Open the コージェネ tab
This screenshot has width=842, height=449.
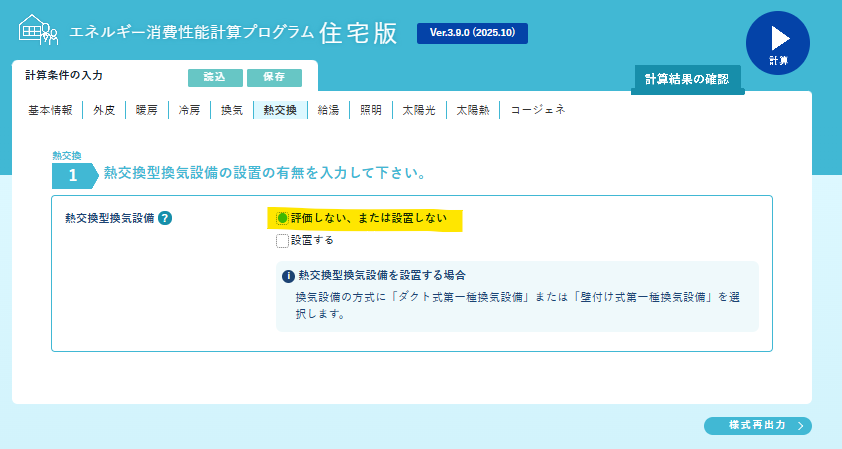click(538, 110)
